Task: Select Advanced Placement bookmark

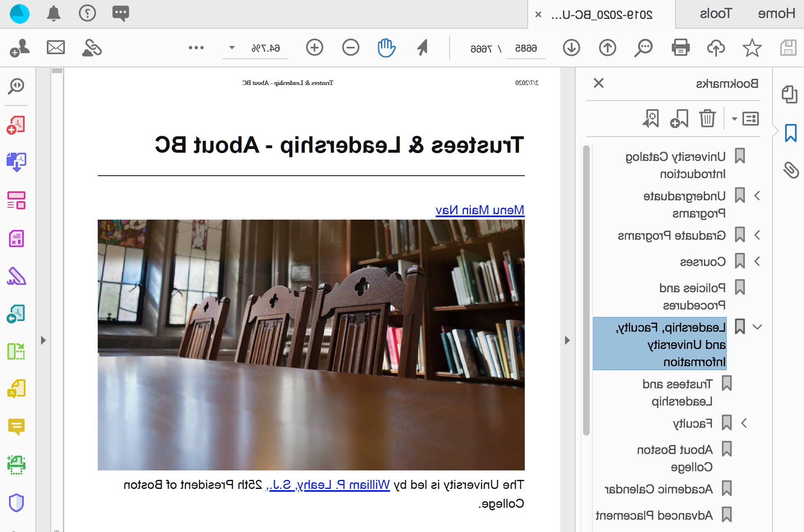Action: coord(654,515)
